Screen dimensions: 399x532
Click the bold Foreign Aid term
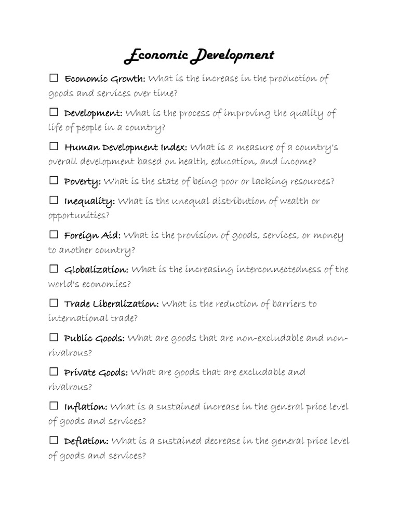[x=92, y=236]
